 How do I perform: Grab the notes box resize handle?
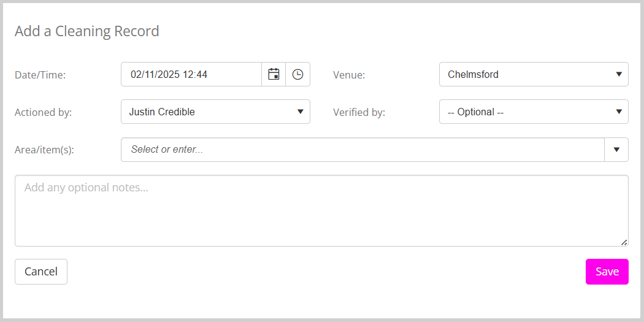point(624,242)
